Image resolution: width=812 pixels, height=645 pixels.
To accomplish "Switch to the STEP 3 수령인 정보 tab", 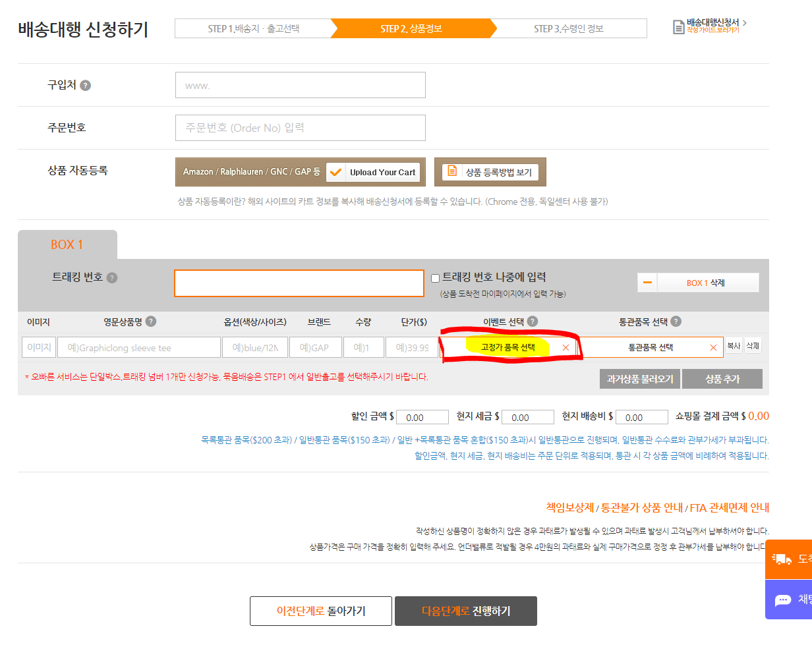I will [568, 28].
